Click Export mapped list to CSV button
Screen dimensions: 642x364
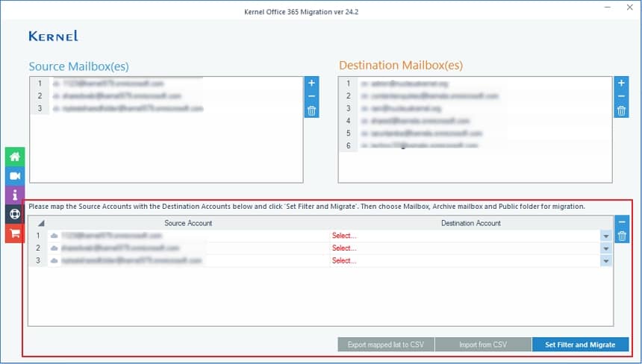(386, 345)
